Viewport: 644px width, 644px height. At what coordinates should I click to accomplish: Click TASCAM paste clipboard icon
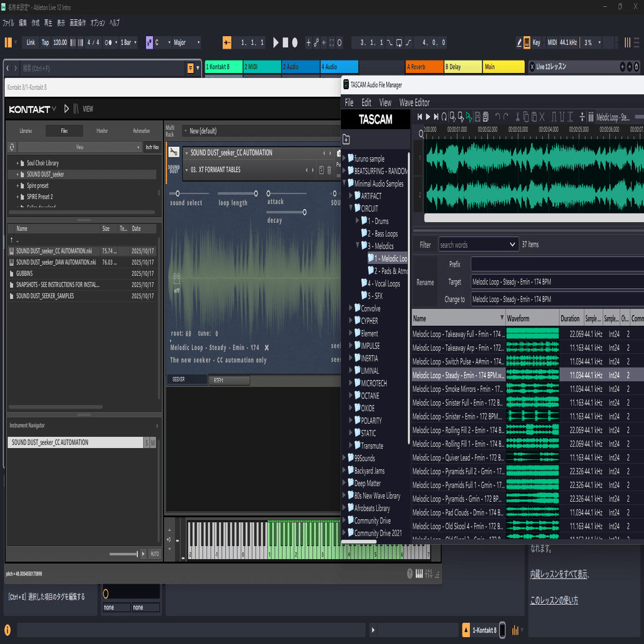pos(534,117)
